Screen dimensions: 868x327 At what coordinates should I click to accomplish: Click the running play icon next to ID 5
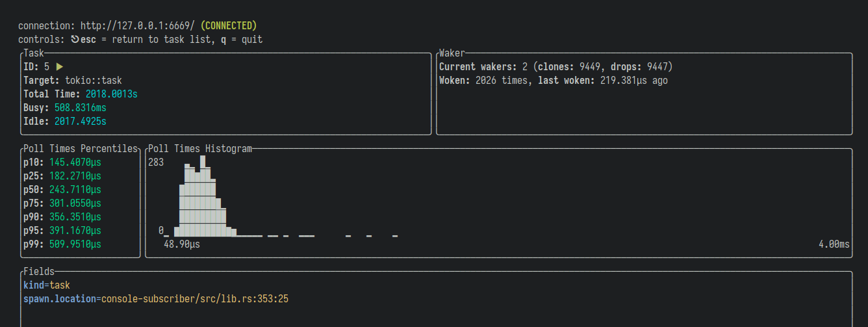point(60,67)
